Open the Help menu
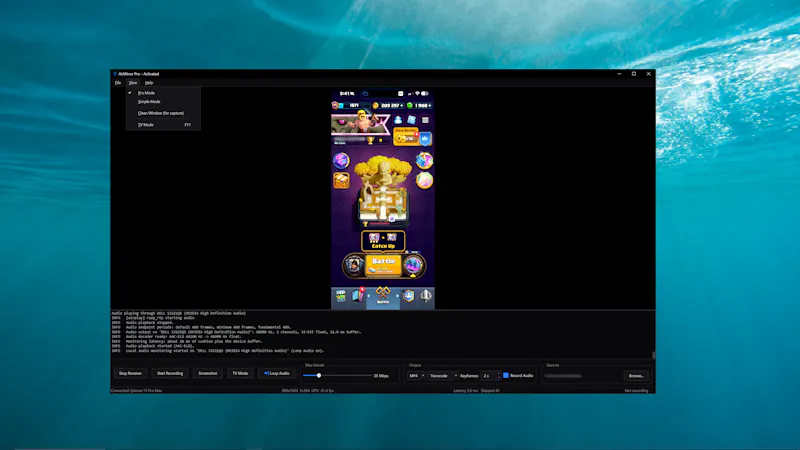The width and height of the screenshot is (800, 450). pyautogui.click(x=149, y=83)
